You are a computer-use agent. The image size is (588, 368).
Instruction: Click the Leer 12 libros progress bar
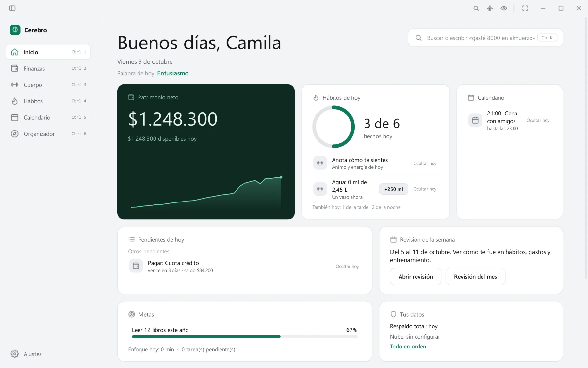coord(245,336)
